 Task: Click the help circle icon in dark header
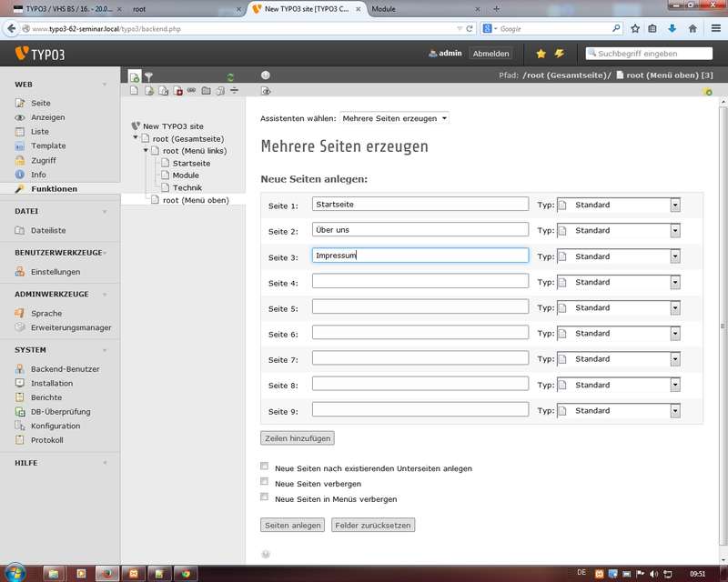click(266, 75)
